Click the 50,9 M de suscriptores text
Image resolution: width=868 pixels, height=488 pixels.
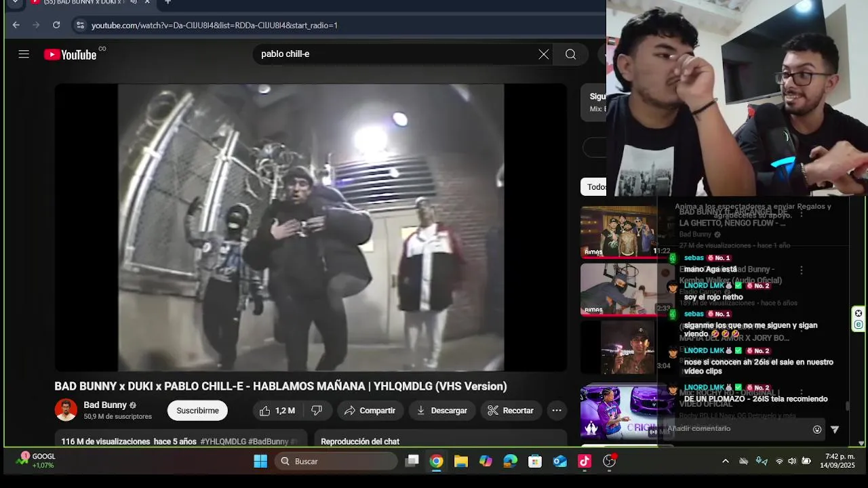[x=118, y=417]
